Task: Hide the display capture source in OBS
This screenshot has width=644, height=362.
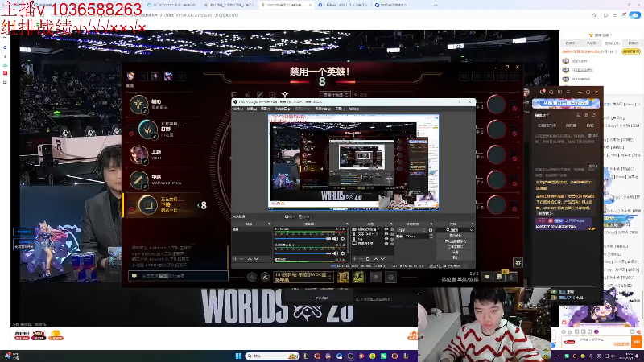Action: click(x=386, y=244)
